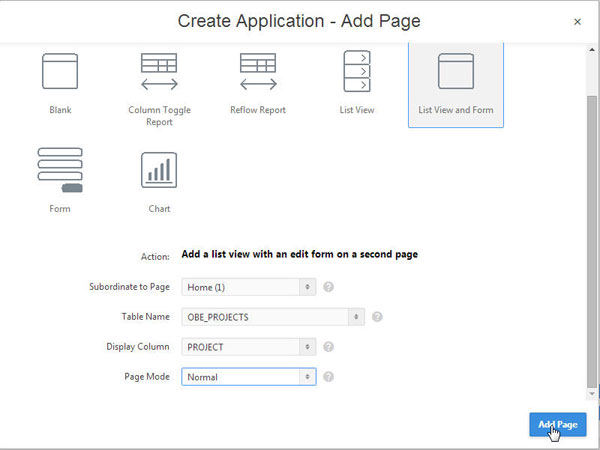600x450 pixels.
Task: Select the List View page type
Action: pyautogui.click(x=357, y=83)
